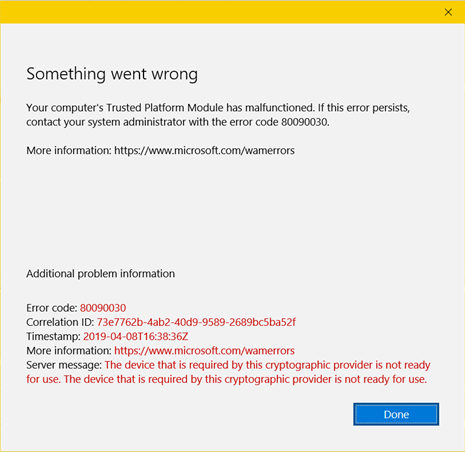The width and height of the screenshot is (465, 452).
Task: Select the red timestamp 2019-04-08T16:38:36Z
Action: (136, 336)
